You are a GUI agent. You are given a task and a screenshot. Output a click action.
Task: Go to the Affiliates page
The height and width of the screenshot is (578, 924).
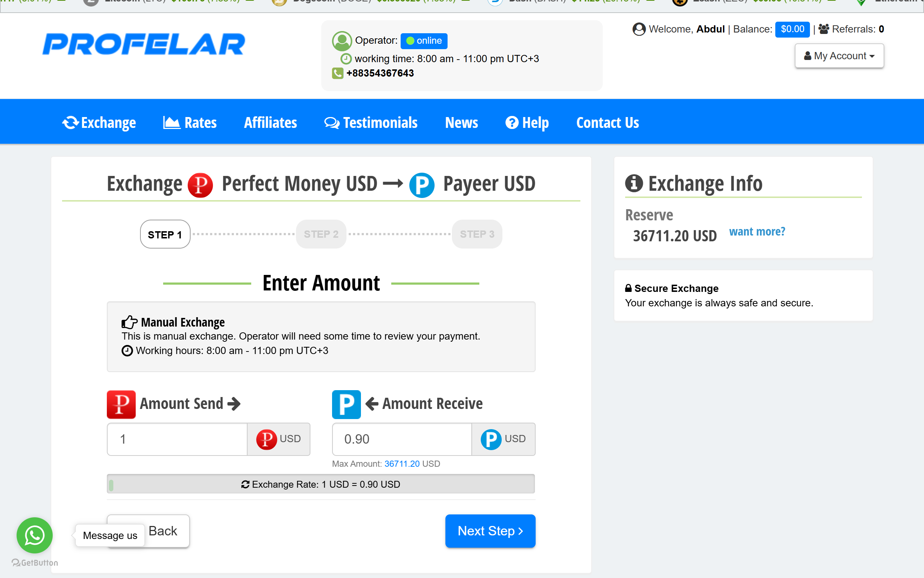[x=270, y=123]
